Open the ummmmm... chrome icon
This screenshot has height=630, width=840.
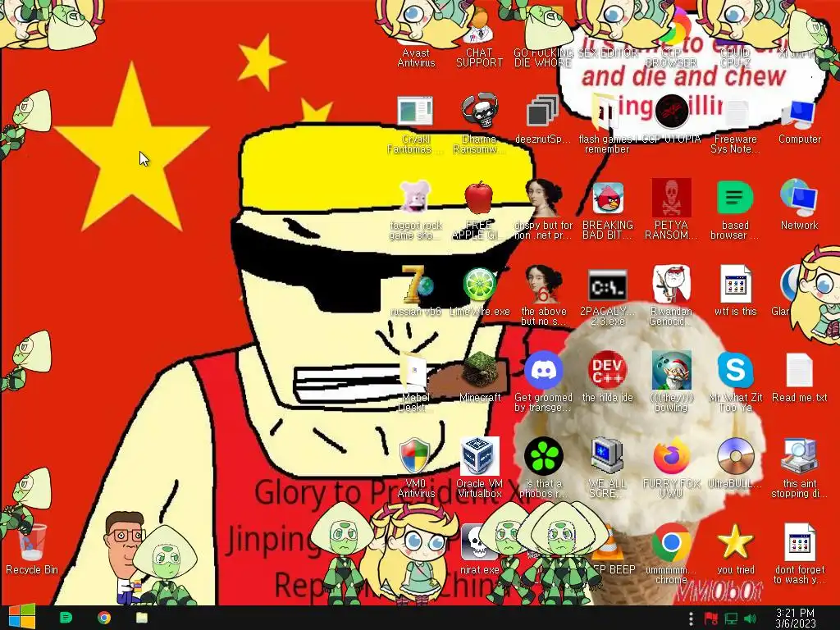pyautogui.click(x=671, y=555)
